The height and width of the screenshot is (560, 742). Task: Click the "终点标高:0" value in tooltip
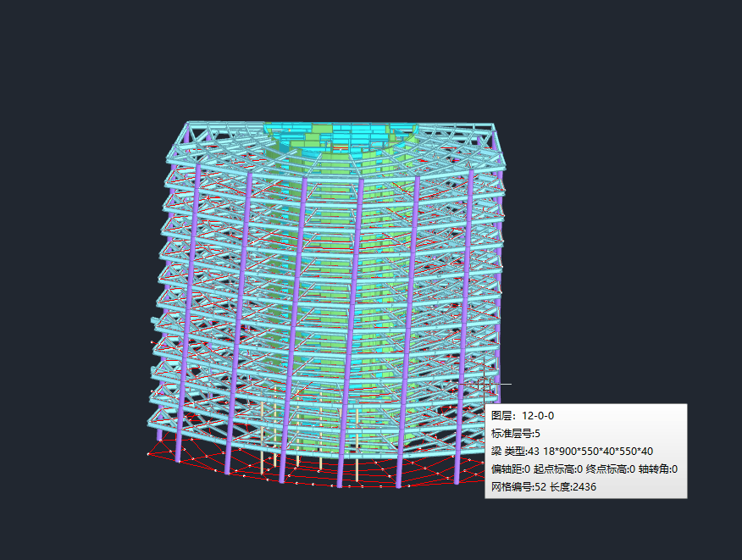click(611, 469)
